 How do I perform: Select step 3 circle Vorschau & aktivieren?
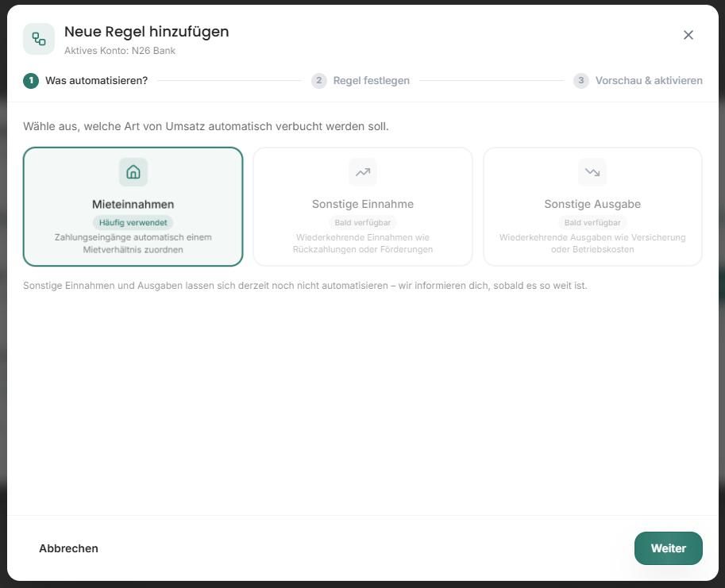(x=580, y=81)
